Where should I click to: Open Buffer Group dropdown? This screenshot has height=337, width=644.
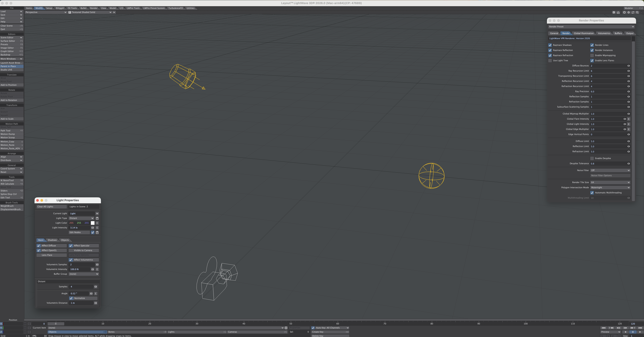[84, 274]
